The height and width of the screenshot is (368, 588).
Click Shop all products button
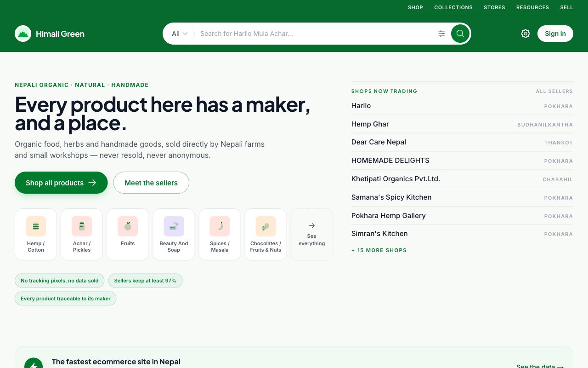click(61, 183)
